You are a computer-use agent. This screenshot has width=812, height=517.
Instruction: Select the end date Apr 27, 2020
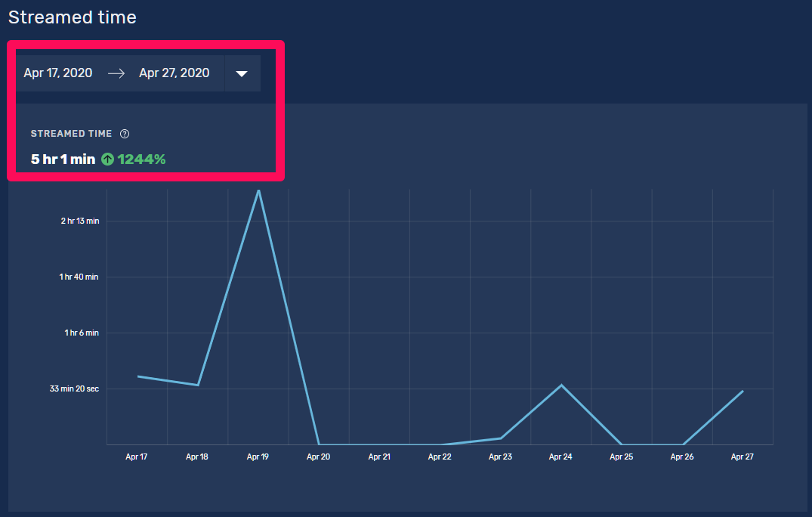point(174,73)
